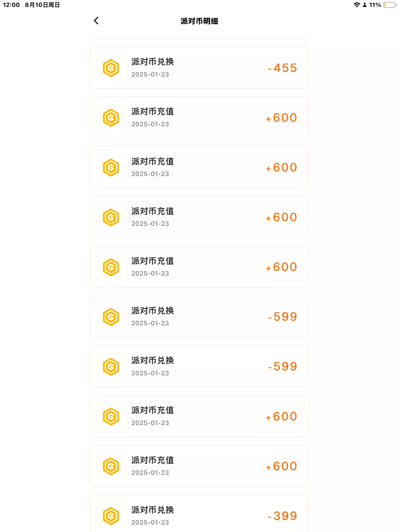Click the Wi-Fi icon in the status bar
Viewport: 399px width, 532px height.
tap(356, 5)
